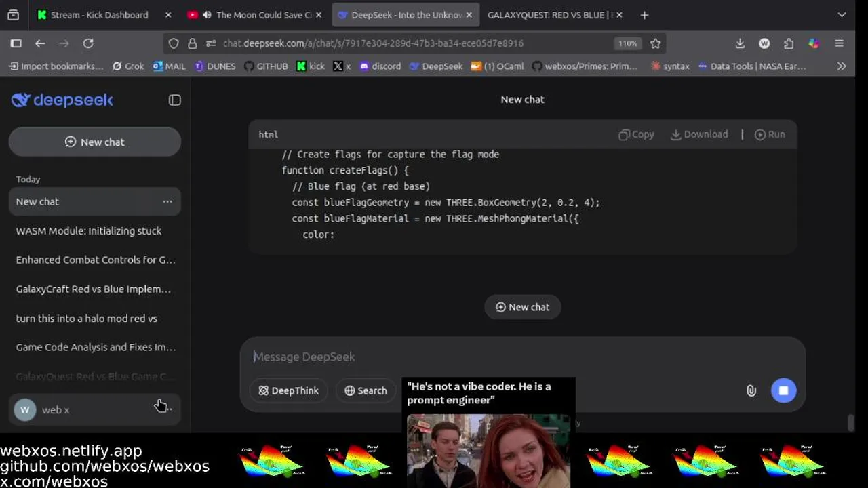Go back one page
This screenshot has height=488, width=868.
(x=40, y=43)
